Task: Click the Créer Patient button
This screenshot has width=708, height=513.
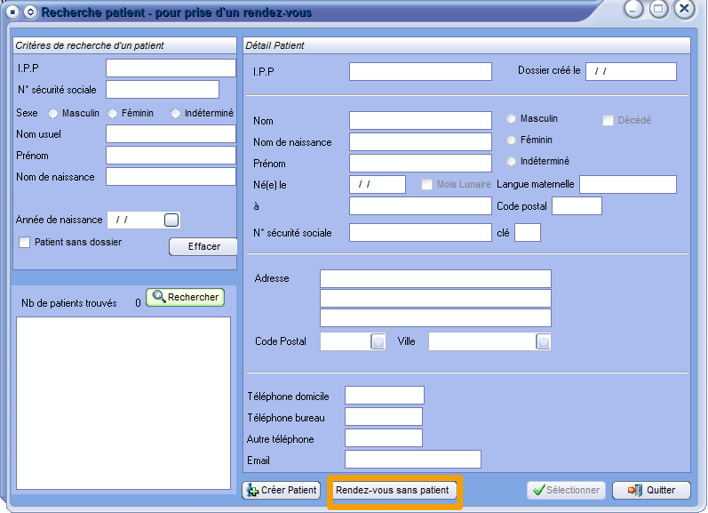Action: pos(281,490)
